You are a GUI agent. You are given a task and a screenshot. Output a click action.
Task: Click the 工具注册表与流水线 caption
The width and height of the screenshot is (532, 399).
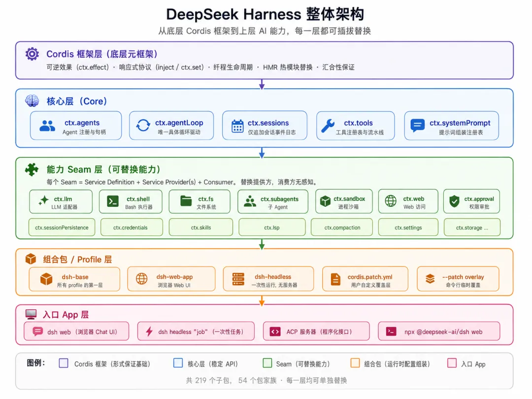tap(360, 133)
